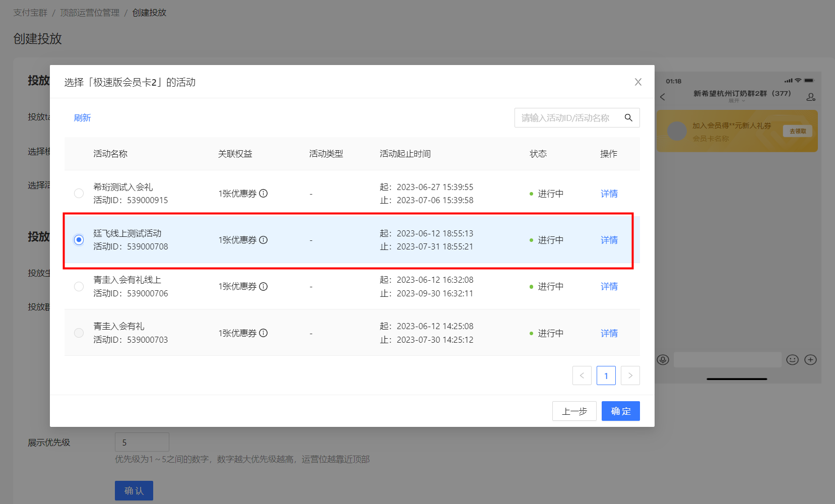Click the search magnifier icon
The image size is (835, 504).
click(628, 117)
